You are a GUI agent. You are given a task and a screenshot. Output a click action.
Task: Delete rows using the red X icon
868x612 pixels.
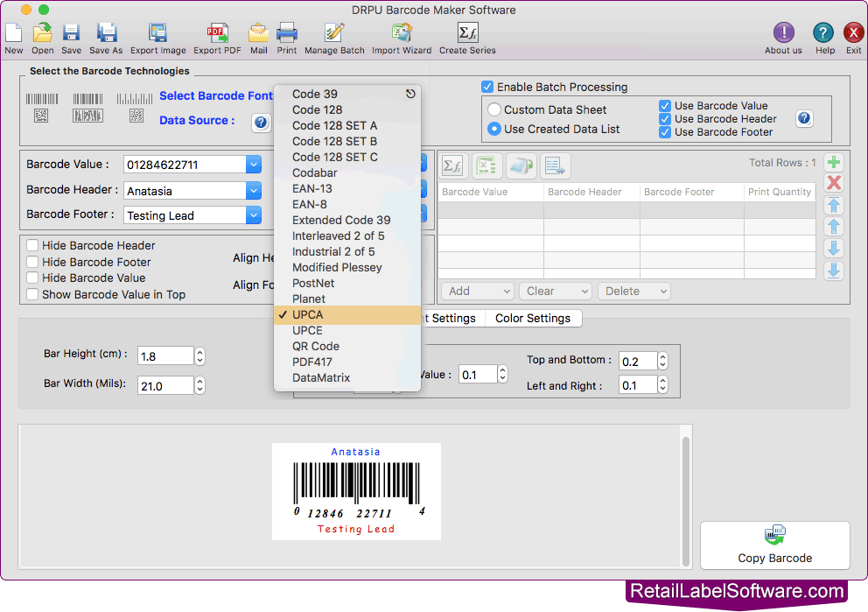[832, 183]
